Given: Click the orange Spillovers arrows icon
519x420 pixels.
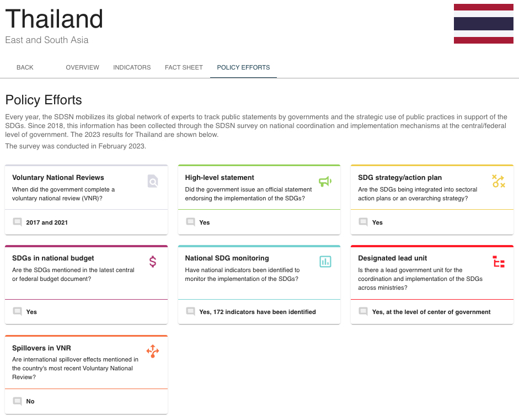Looking at the screenshot, I should [x=153, y=351].
